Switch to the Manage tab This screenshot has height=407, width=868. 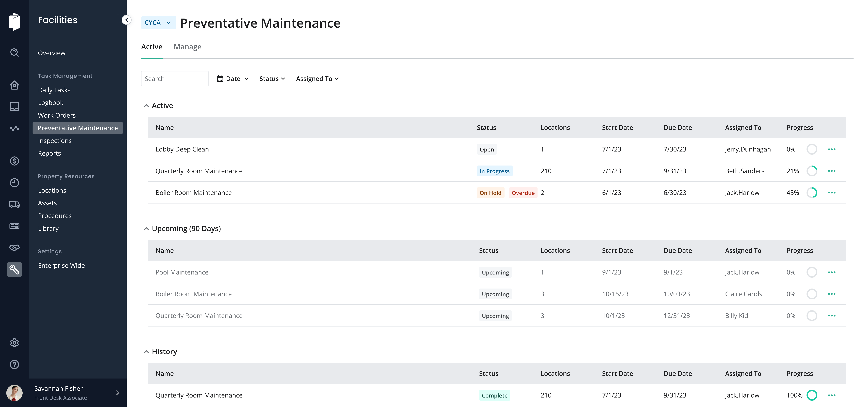coord(187,47)
